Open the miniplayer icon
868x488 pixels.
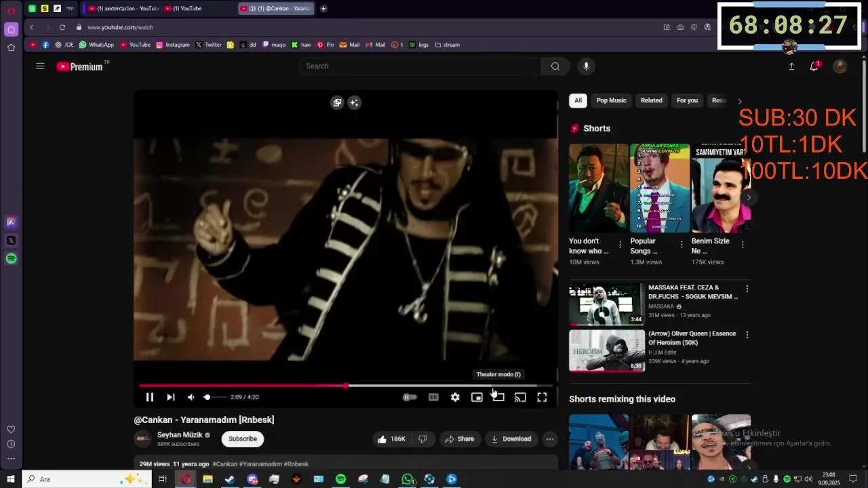coord(477,397)
